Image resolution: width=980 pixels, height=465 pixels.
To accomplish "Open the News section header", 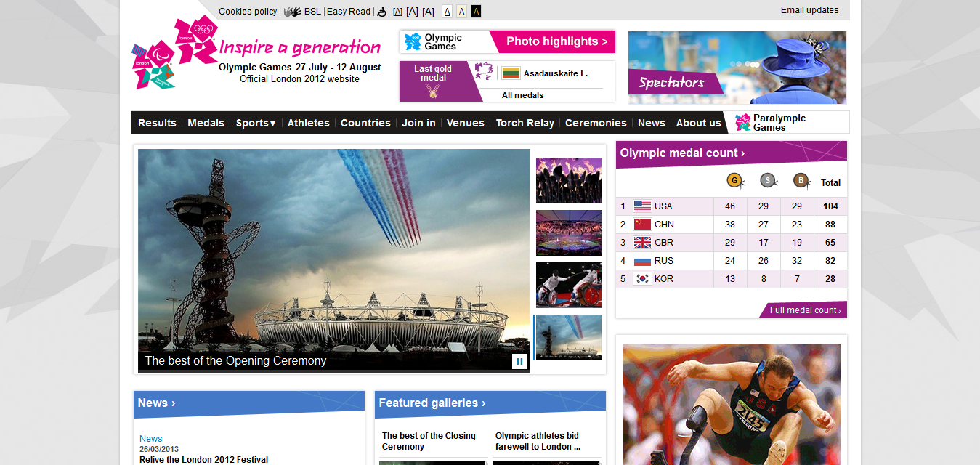I will (x=156, y=403).
